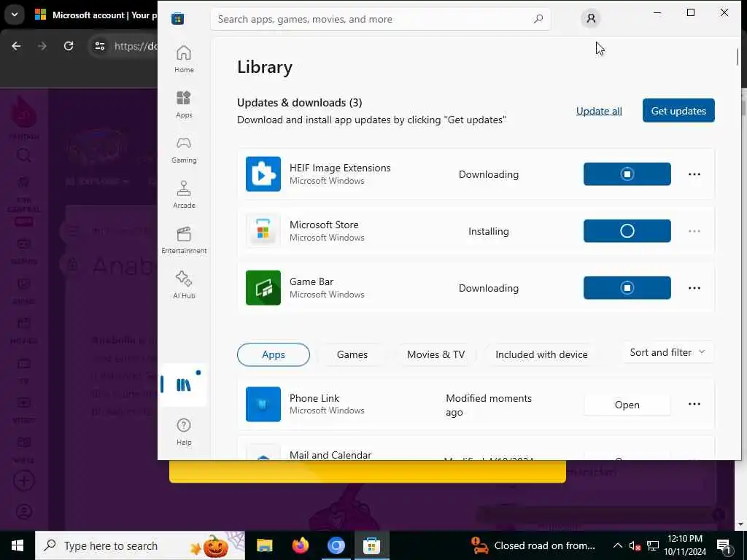The width and height of the screenshot is (747, 560).
Task: Select the Library icon in the sidebar
Action: coord(184,384)
